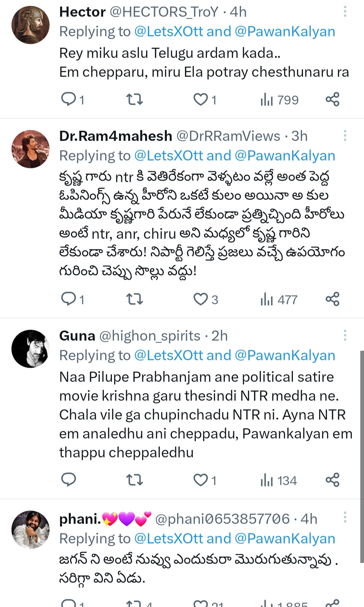364x607 pixels.
Task: Open the phani profile name
Action: [80, 519]
